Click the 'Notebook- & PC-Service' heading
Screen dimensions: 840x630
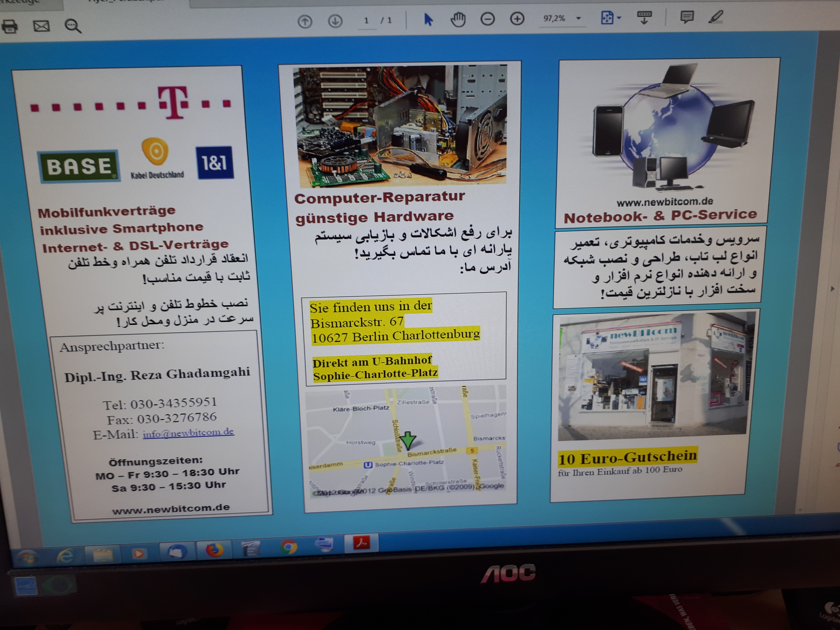660,216
